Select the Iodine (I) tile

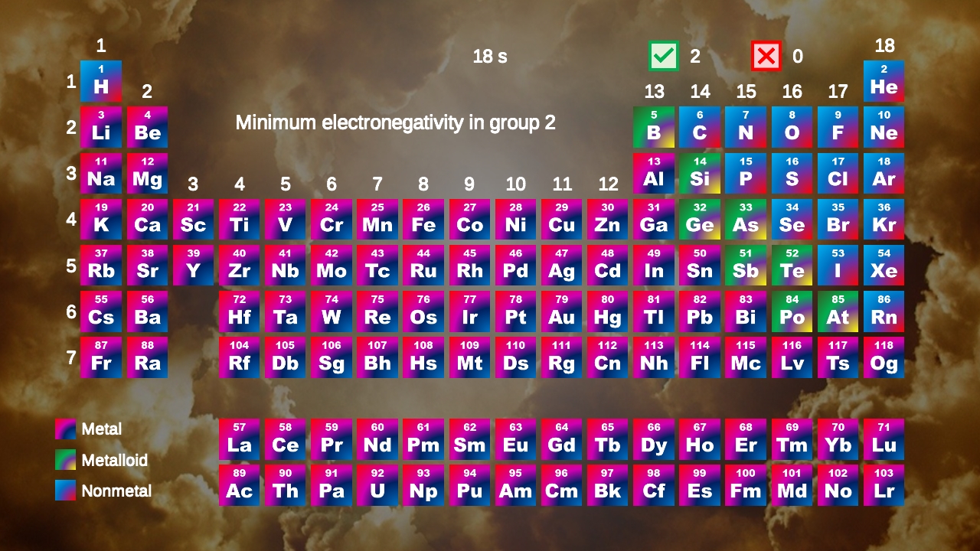coord(838,266)
